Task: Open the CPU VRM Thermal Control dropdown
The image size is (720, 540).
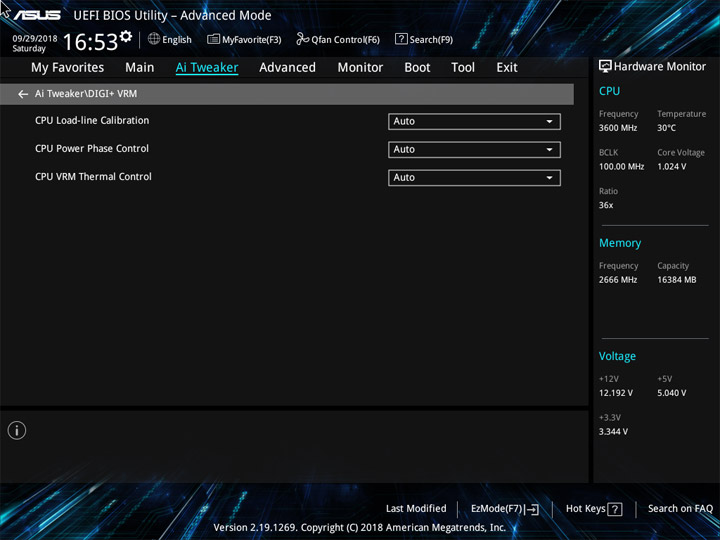Action: point(474,178)
